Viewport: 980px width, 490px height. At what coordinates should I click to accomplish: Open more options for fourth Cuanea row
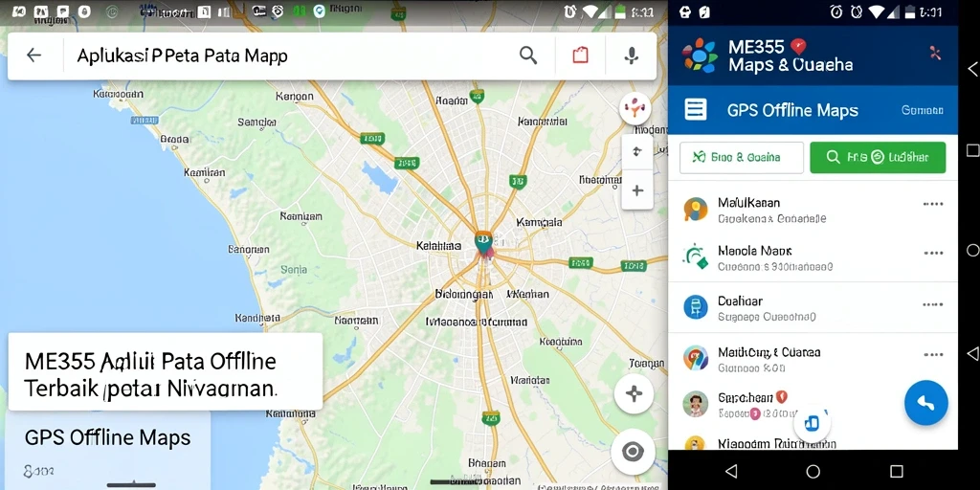pyautogui.click(x=932, y=355)
